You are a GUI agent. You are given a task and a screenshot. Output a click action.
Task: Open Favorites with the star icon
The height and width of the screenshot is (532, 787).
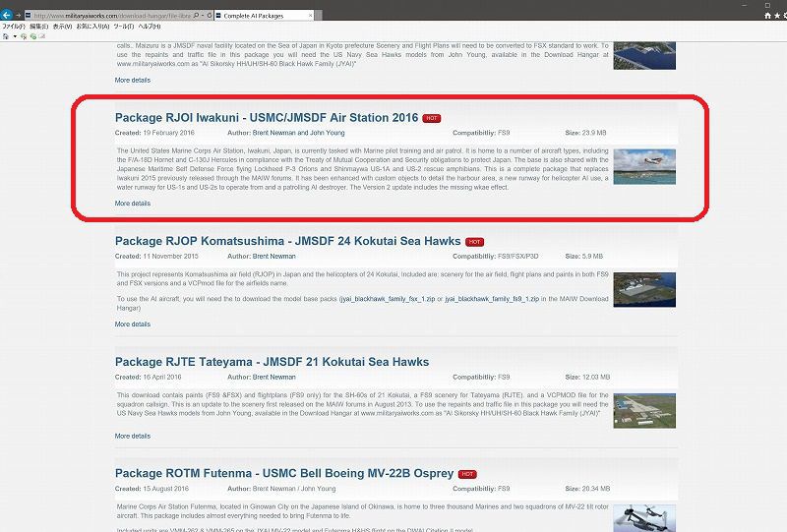(x=777, y=16)
